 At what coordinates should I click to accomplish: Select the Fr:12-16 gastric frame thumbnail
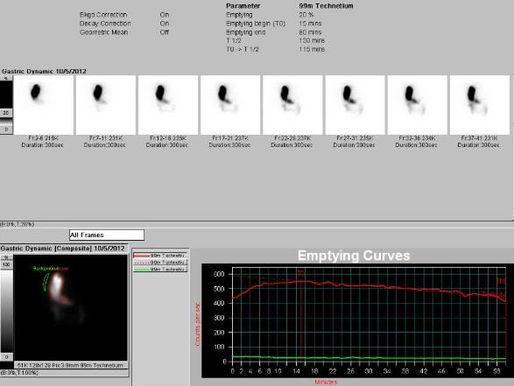(x=168, y=105)
